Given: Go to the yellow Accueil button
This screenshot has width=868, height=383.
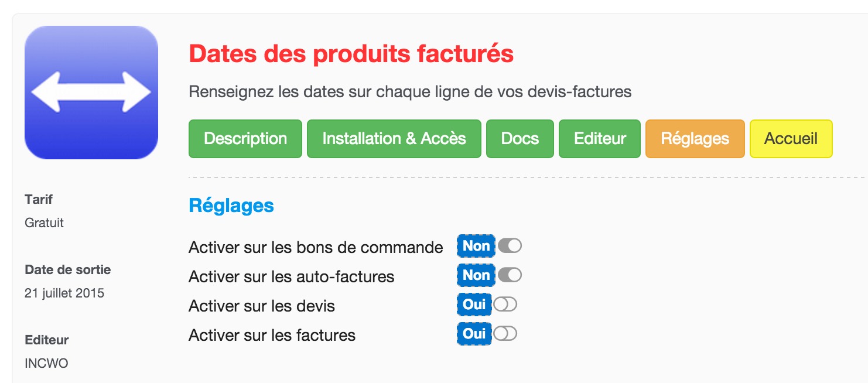Looking at the screenshot, I should 791,139.
